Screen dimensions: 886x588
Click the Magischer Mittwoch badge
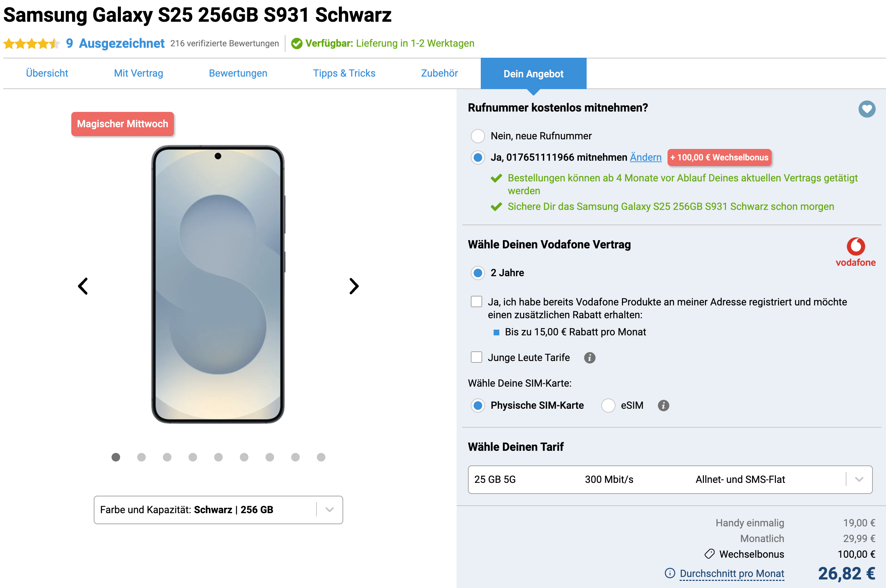pyautogui.click(x=123, y=124)
